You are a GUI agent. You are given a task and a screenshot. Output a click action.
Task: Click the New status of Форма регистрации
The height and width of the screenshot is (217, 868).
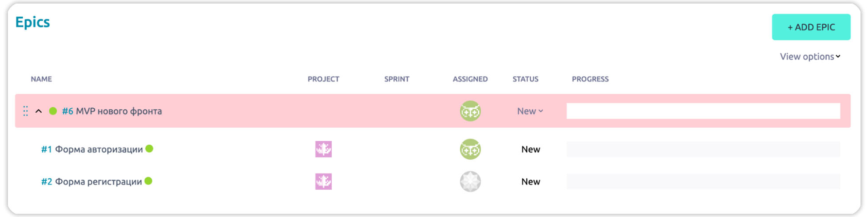click(531, 181)
